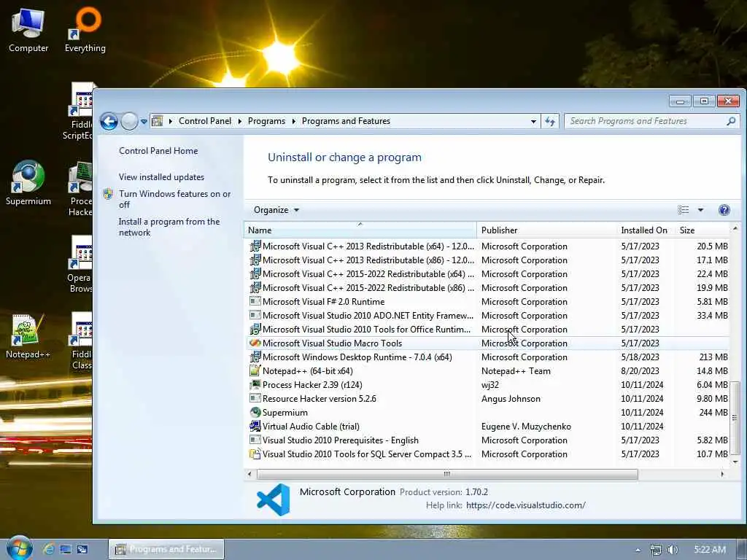Launch Supermium from the desktop
The height and width of the screenshot is (560, 747).
[x=28, y=183]
